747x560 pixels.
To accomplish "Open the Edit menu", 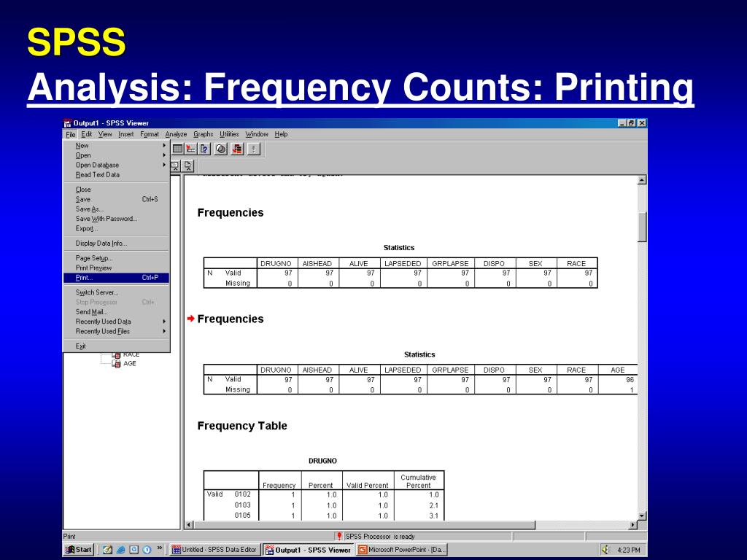I will [87, 134].
